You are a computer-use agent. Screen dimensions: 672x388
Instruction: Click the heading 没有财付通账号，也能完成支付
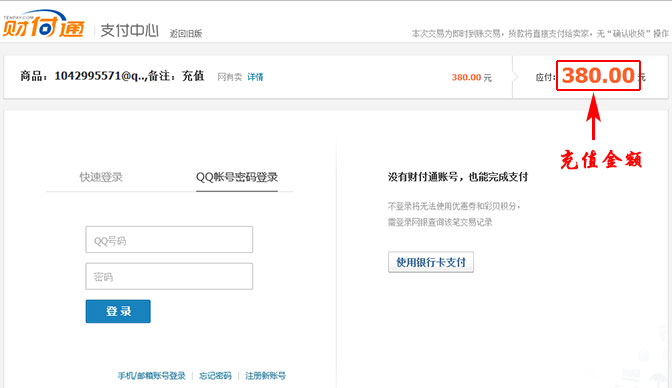458,177
